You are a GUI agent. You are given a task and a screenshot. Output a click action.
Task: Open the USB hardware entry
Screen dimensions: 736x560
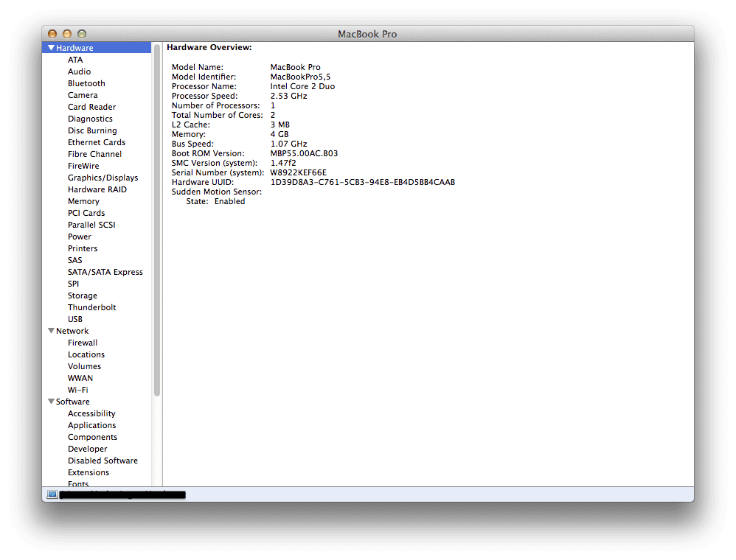[x=75, y=319]
